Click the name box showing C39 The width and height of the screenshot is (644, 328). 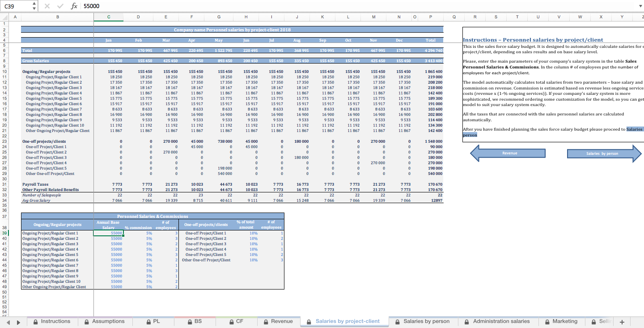tap(17, 6)
